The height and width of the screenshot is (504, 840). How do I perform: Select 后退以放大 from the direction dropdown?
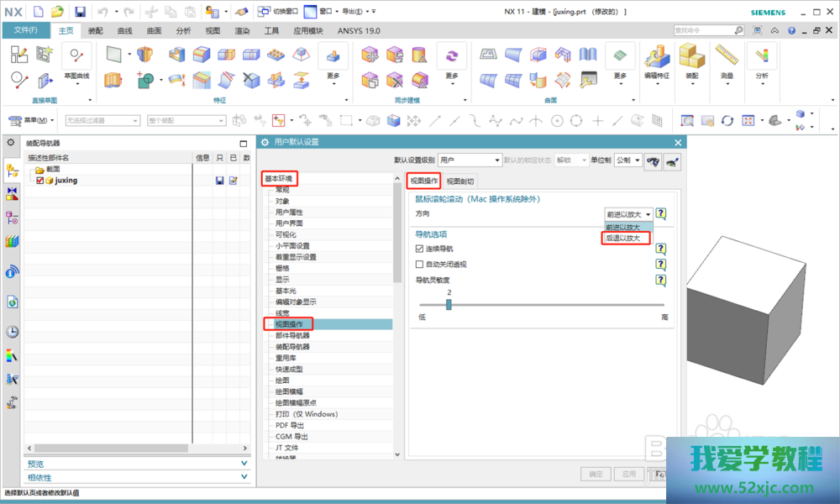tap(623, 239)
